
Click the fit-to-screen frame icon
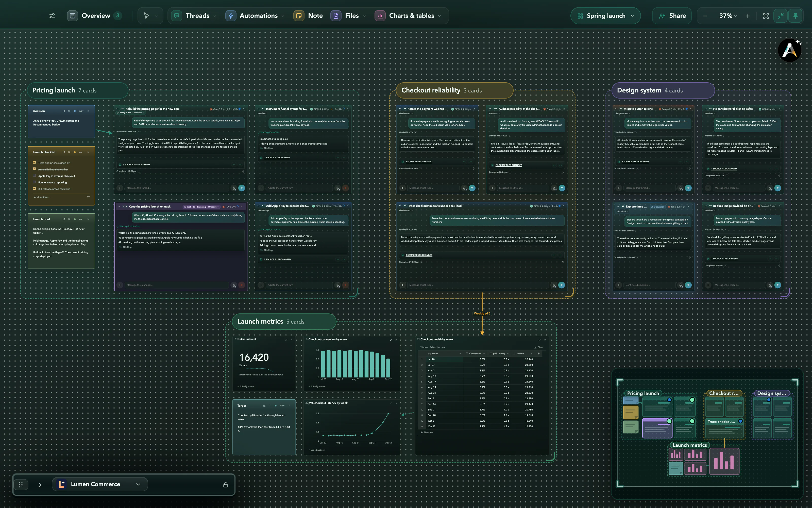click(766, 16)
